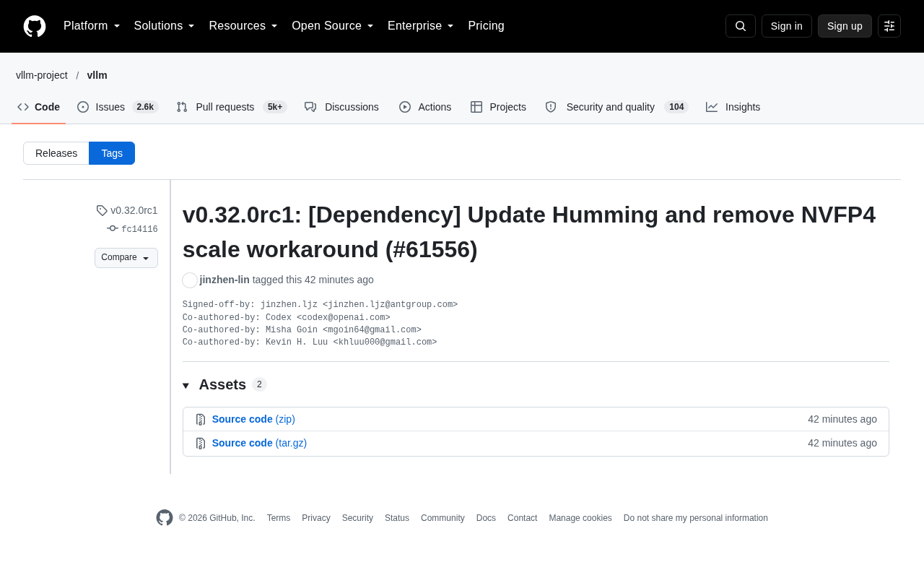Image resolution: width=924 pixels, height=578 pixels.
Task: Expand the Enterprise menu
Action: click(421, 26)
